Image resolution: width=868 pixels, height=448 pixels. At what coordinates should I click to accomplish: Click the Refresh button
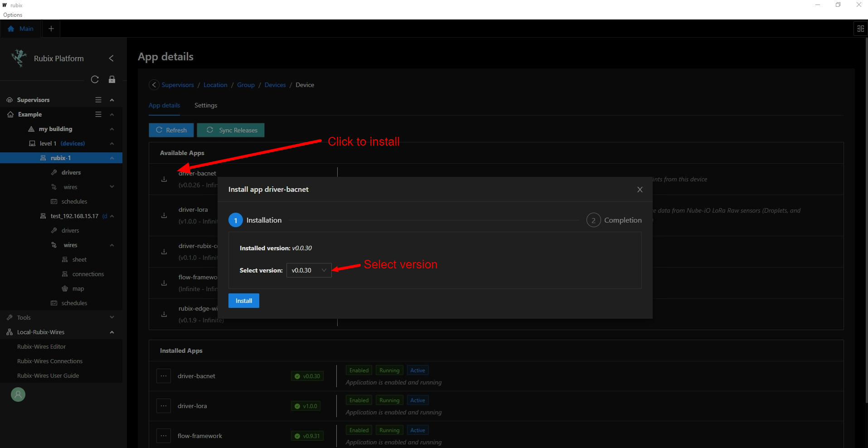tap(171, 130)
